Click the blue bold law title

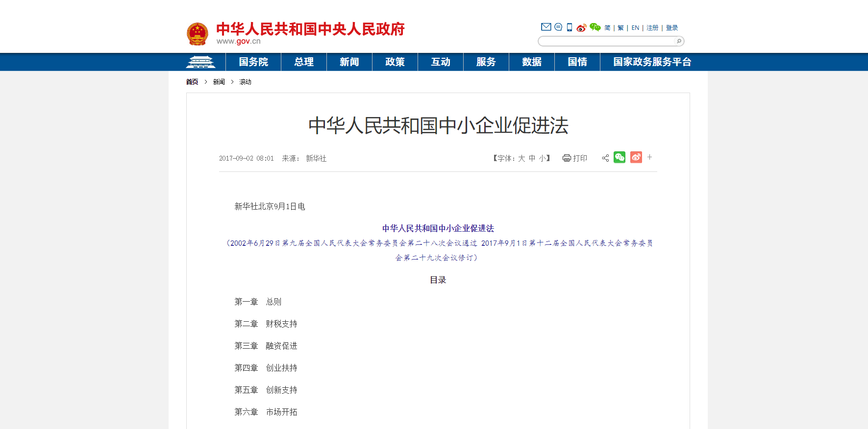click(438, 228)
